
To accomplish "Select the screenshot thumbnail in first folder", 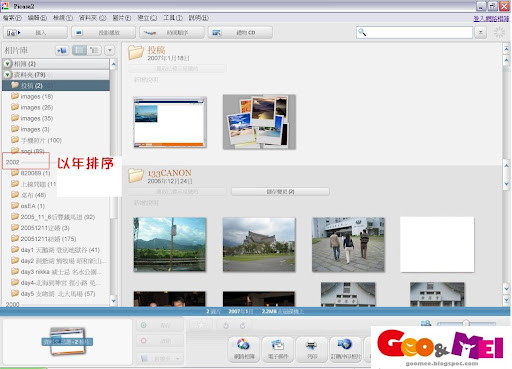I will coord(170,122).
